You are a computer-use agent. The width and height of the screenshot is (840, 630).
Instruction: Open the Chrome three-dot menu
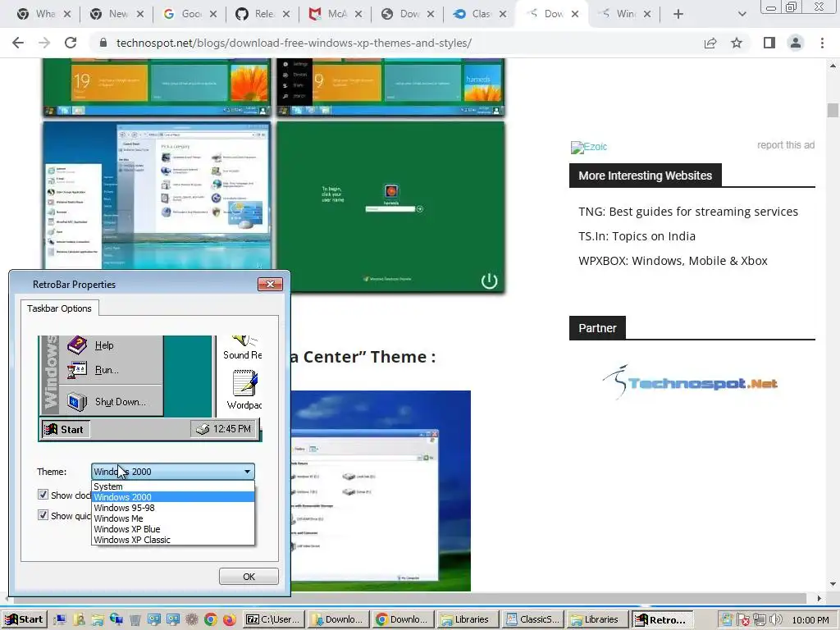point(822,43)
